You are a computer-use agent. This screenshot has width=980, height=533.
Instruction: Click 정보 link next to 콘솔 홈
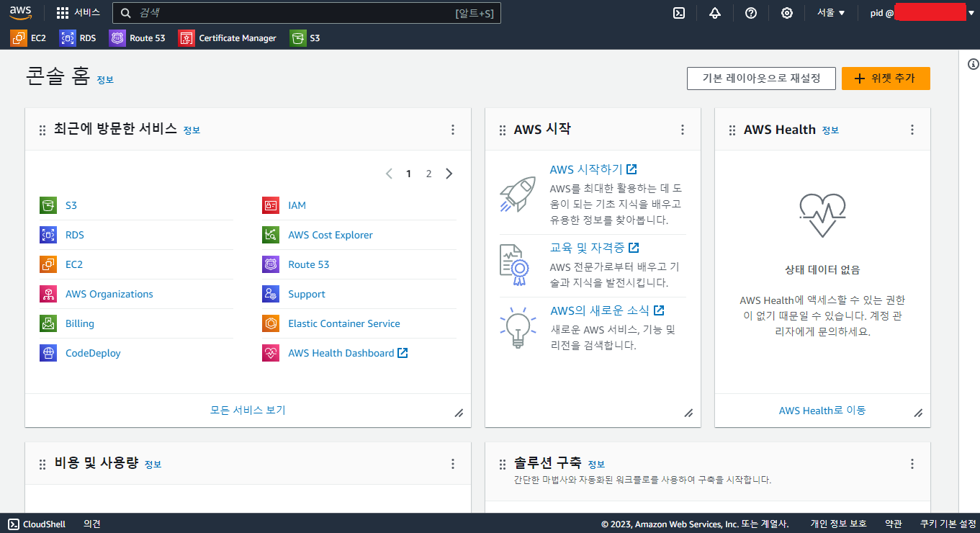click(x=105, y=80)
